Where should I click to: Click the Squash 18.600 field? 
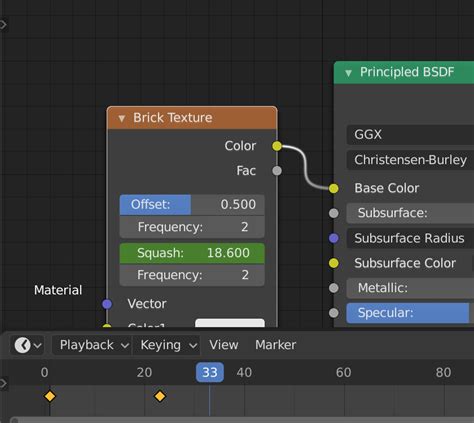pos(192,253)
